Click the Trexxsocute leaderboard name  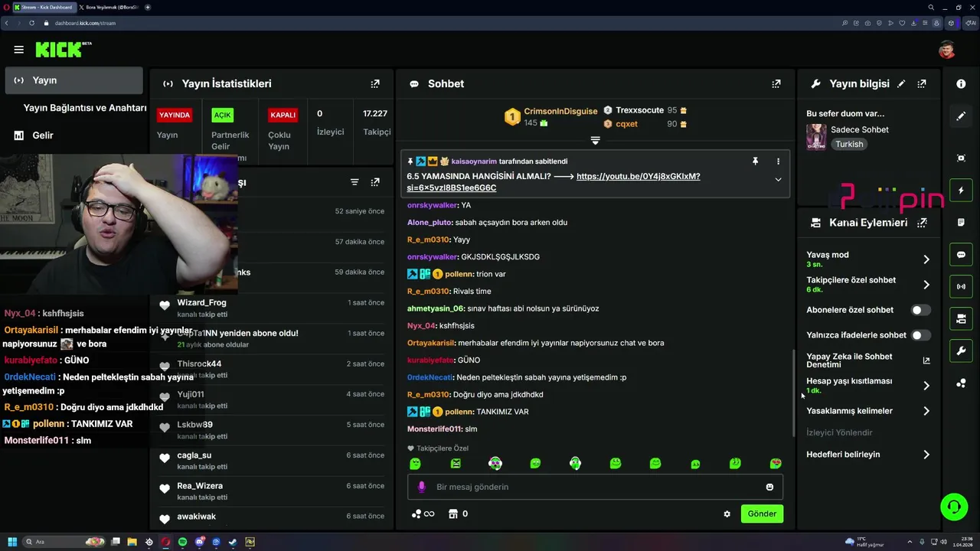pyautogui.click(x=640, y=110)
